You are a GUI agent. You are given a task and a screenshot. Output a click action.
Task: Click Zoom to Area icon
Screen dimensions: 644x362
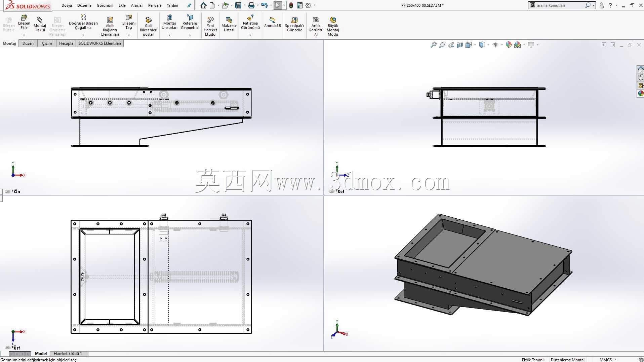(442, 45)
